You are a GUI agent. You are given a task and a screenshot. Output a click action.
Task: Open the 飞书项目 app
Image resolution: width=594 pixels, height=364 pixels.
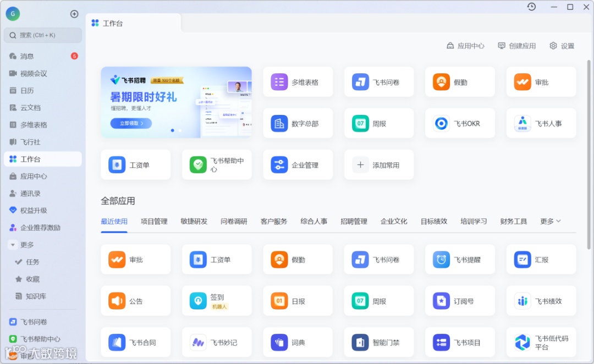tap(460, 343)
